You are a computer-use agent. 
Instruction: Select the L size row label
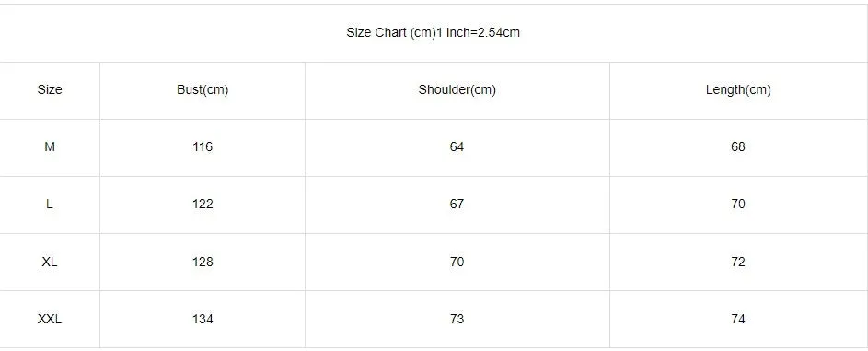tap(50, 205)
